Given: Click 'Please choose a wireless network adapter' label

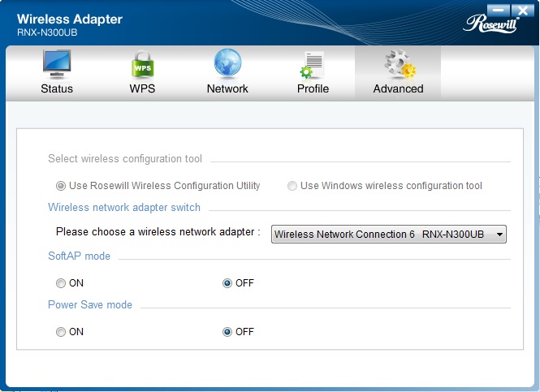Looking at the screenshot, I should (158, 232).
